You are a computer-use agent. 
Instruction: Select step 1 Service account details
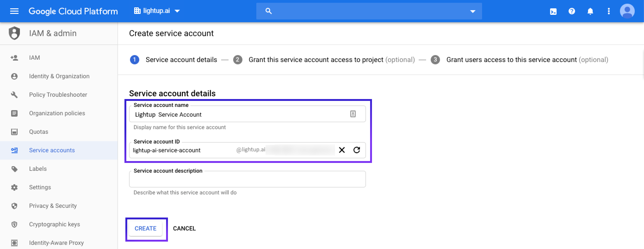pyautogui.click(x=173, y=60)
